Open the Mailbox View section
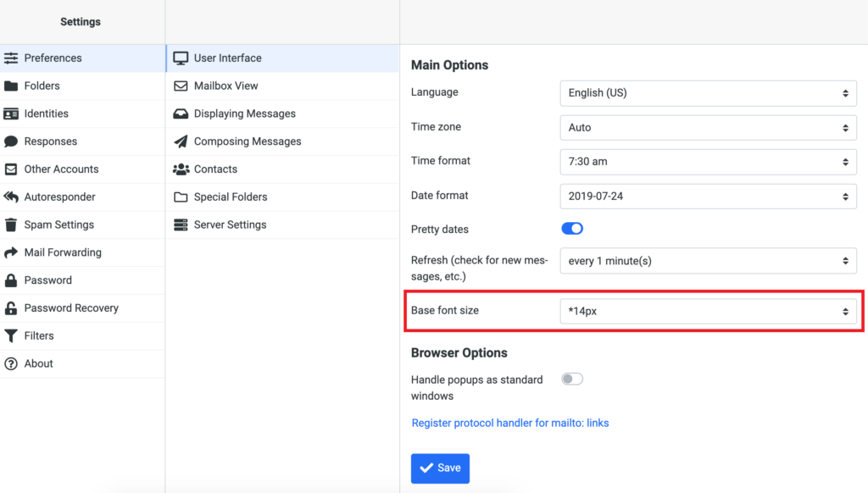The height and width of the screenshot is (493, 868). 225,86
